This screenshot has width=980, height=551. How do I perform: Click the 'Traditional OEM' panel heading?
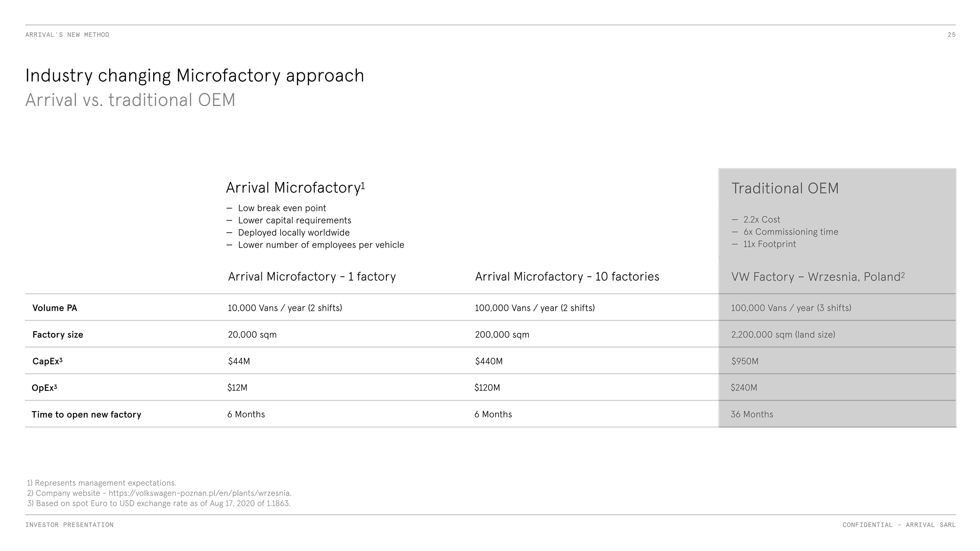pos(785,189)
